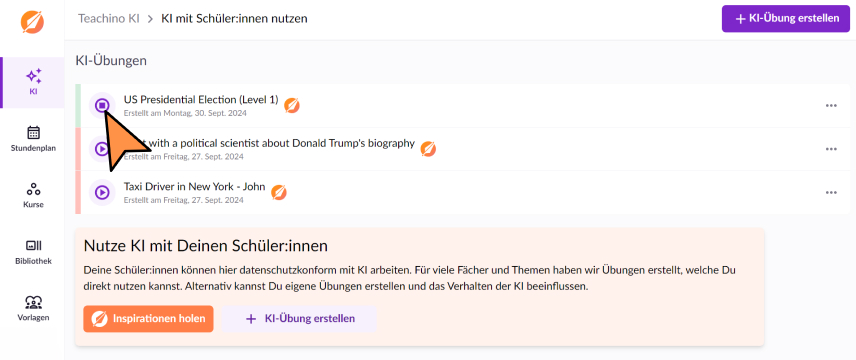Viewport: 856px width, 360px height.
Task: Click Teachino badge next to US Presidential Election
Action: tap(292, 105)
